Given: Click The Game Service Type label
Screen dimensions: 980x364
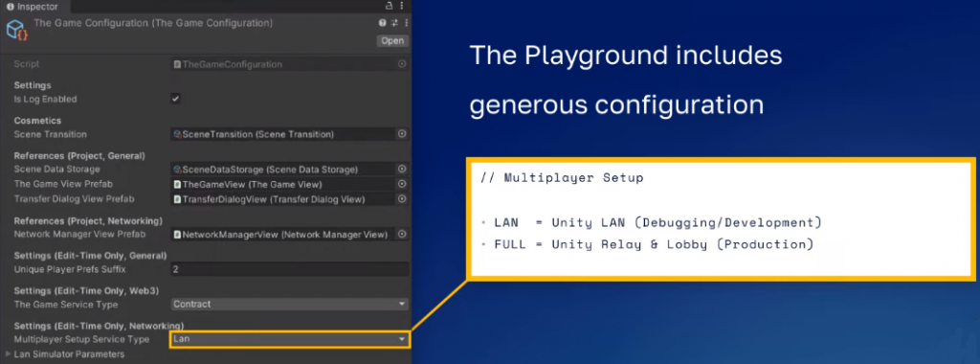Looking at the screenshot, I should click(x=66, y=304).
